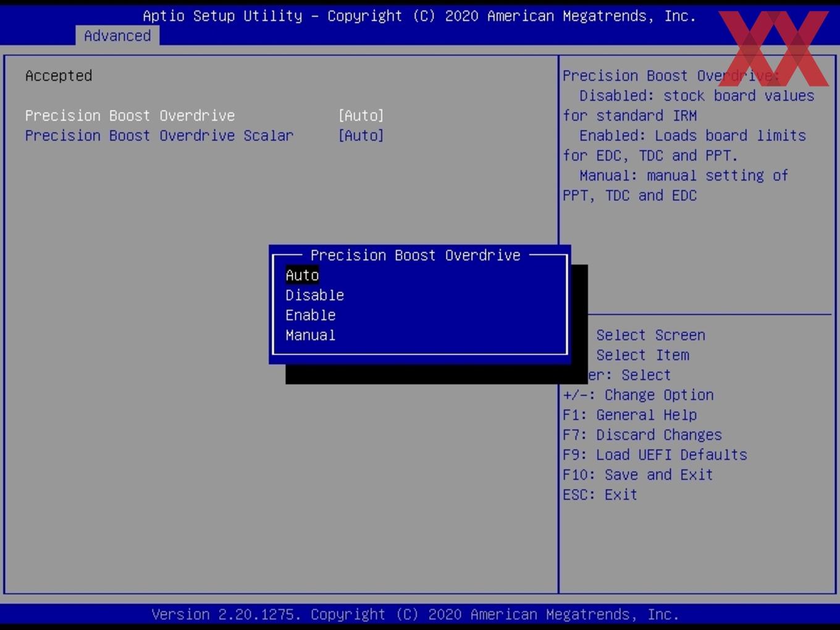Screen dimensions: 840x630
Task: Click help text 'Manual: manual setting of'
Action: [684, 175]
